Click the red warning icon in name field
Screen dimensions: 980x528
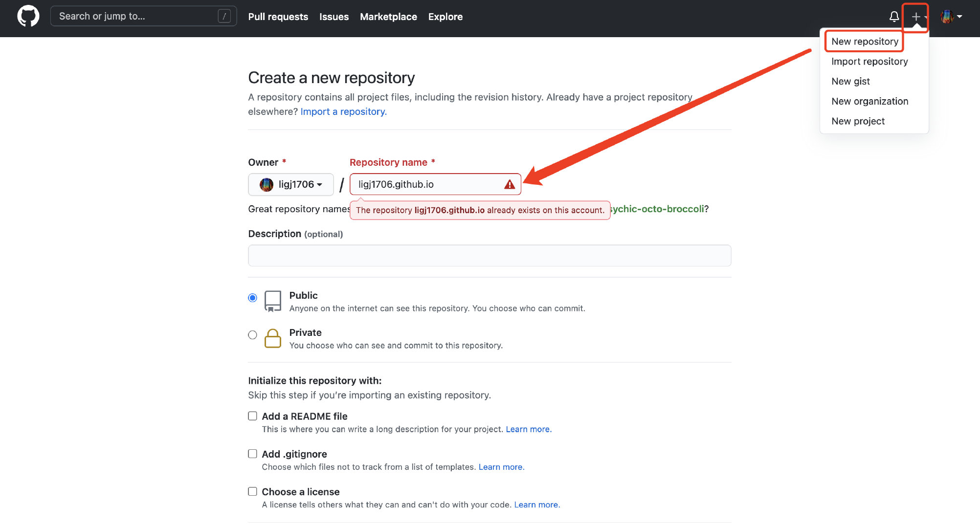click(510, 184)
